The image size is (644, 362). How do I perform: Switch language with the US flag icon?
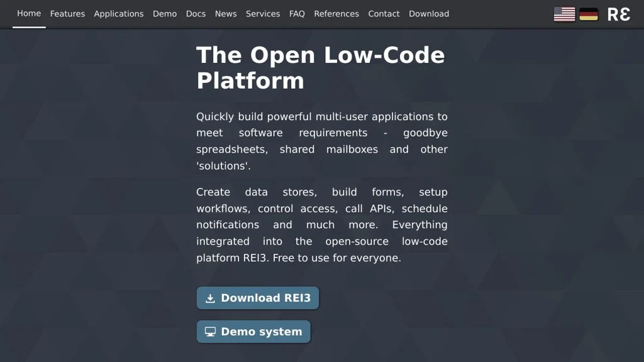[564, 14]
